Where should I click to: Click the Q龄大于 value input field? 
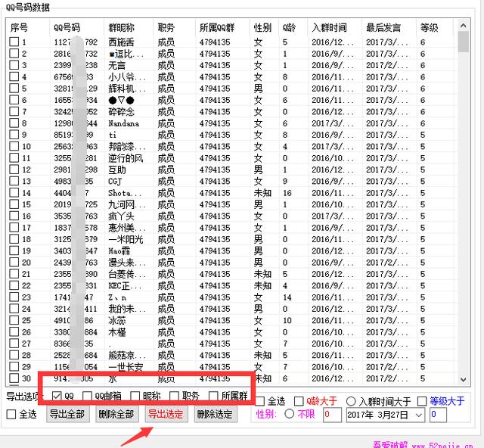332,415
